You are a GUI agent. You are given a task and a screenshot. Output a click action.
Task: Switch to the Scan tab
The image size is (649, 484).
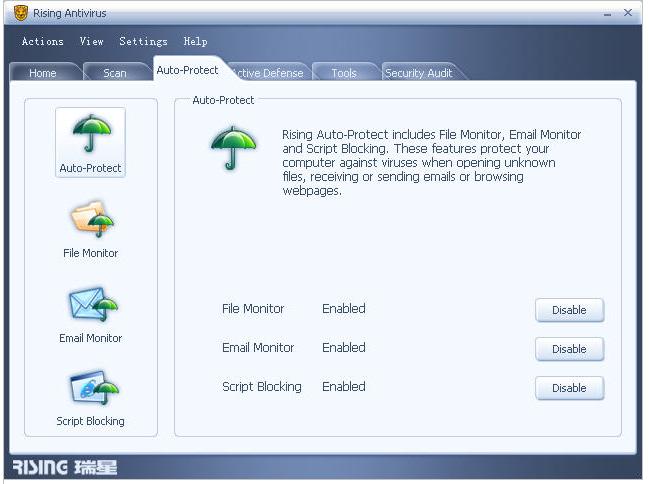(115, 73)
